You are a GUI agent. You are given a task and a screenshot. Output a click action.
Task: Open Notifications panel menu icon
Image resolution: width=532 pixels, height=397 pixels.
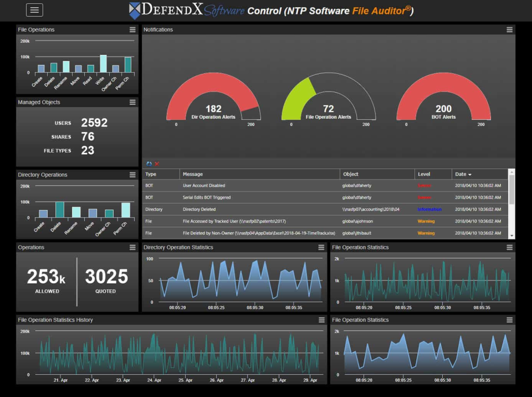coord(510,29)
